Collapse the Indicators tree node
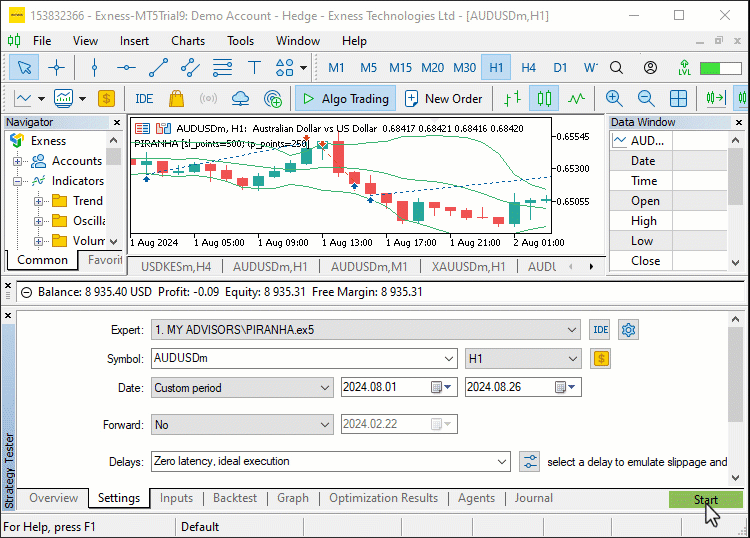Image resolution: width=750 pixels, height=538 pixels. (17, 181)
